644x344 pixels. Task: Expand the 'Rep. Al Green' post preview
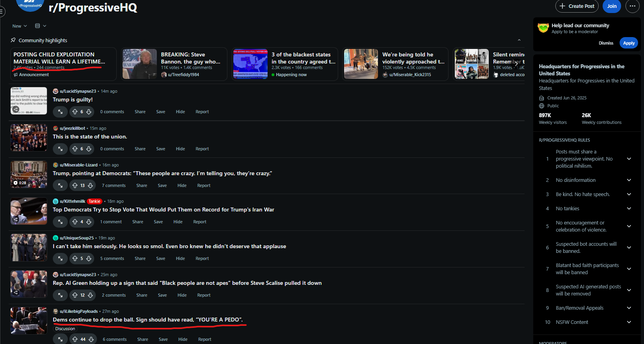pos(60,295)
